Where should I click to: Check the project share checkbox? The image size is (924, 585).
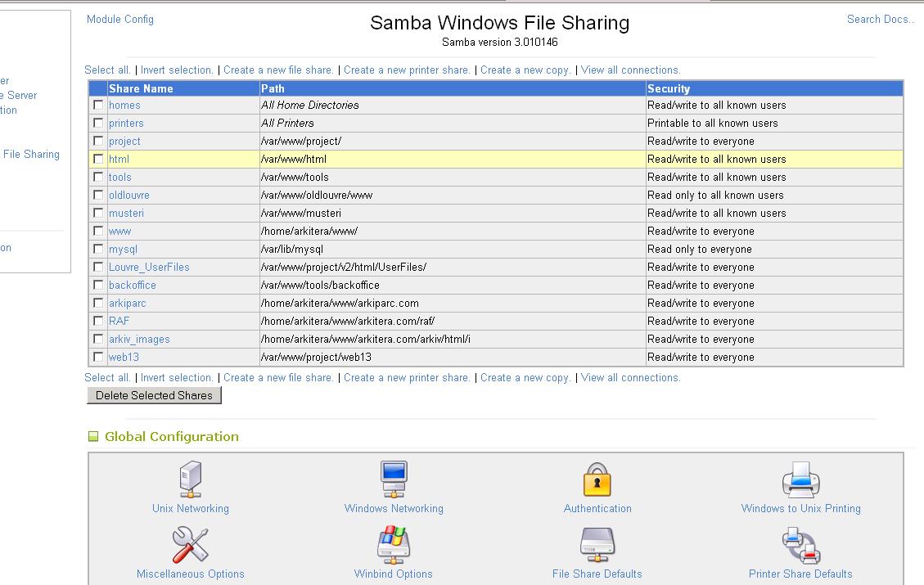click(x=98, y=141)
